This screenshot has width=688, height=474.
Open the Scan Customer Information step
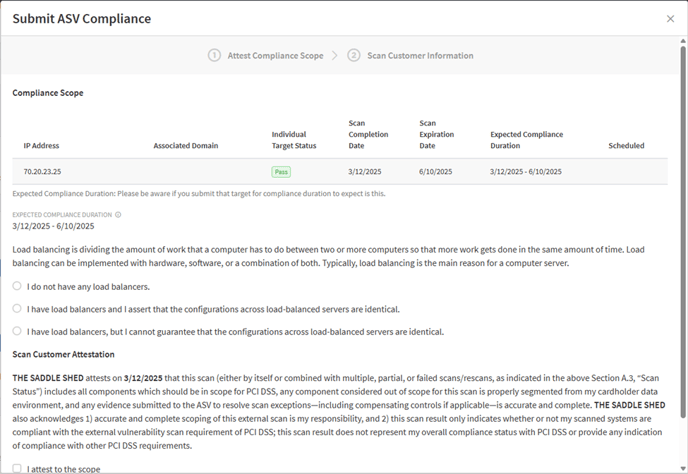(x=420, y=56)
